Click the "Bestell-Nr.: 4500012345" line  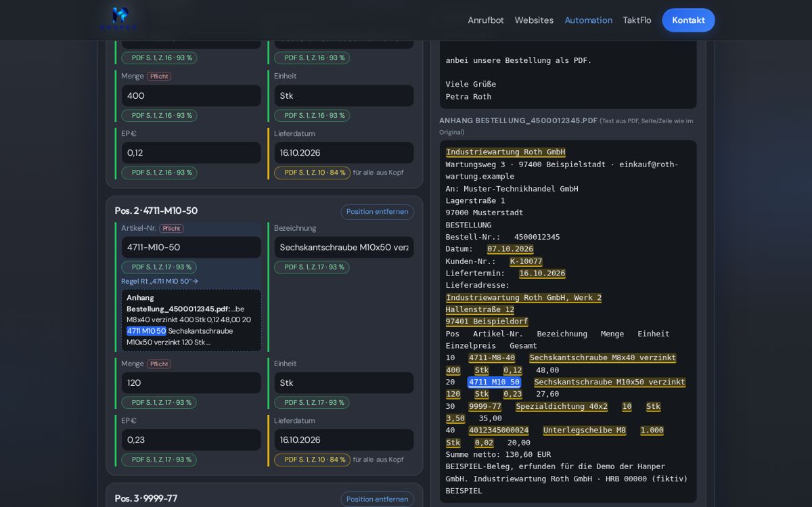(503, 237)
